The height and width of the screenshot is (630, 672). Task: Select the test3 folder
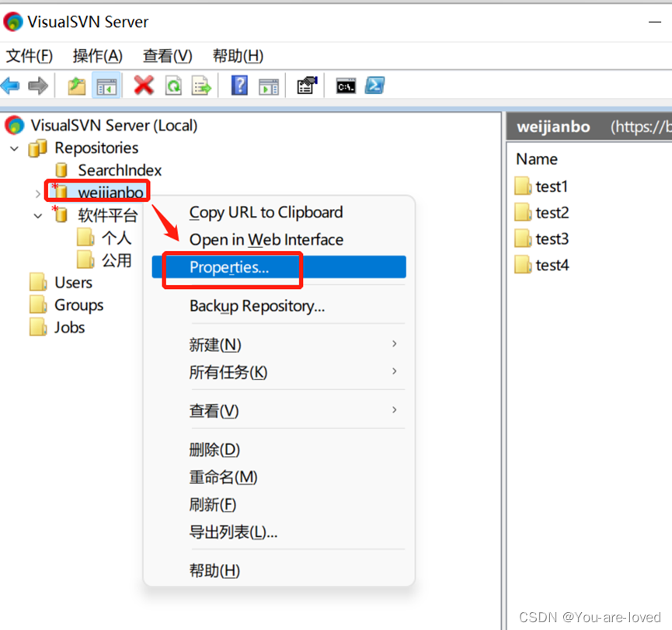[552, 238]
